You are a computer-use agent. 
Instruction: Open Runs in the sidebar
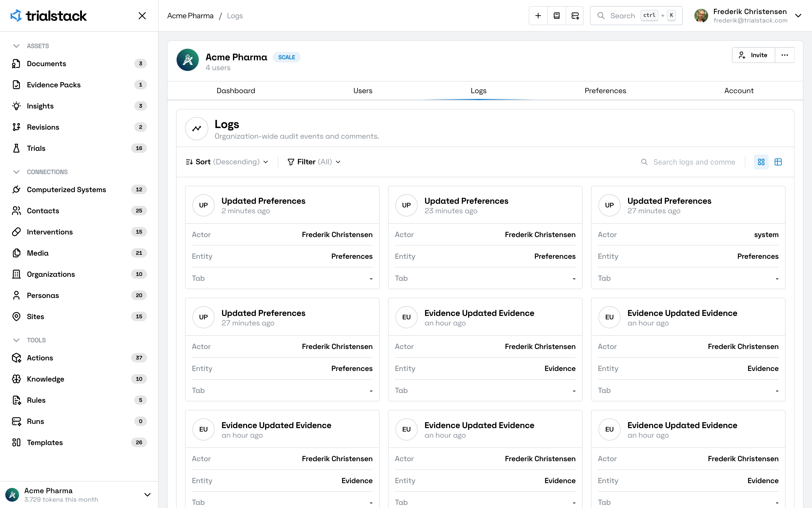click(79, 421)
